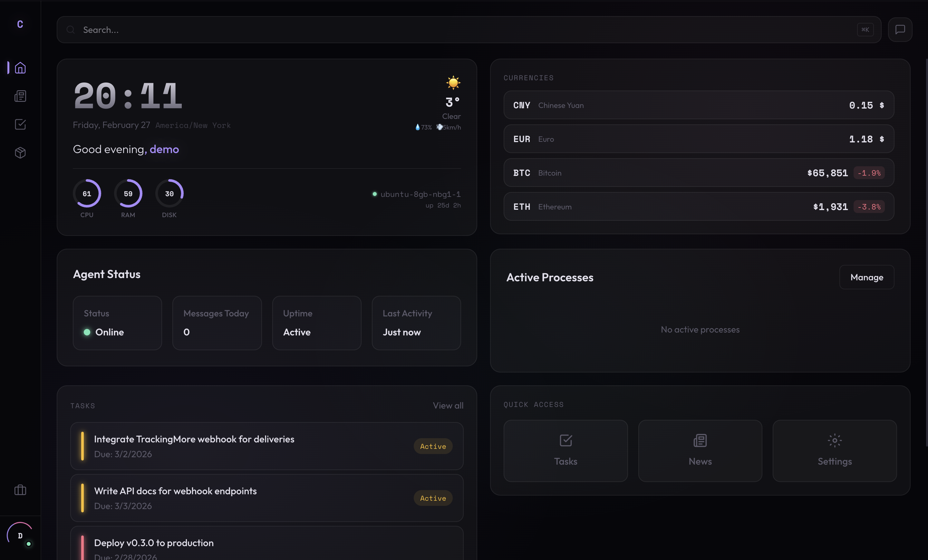Open the briefcase icon in sidebar

pyautogui.click(x=20, y=490)
